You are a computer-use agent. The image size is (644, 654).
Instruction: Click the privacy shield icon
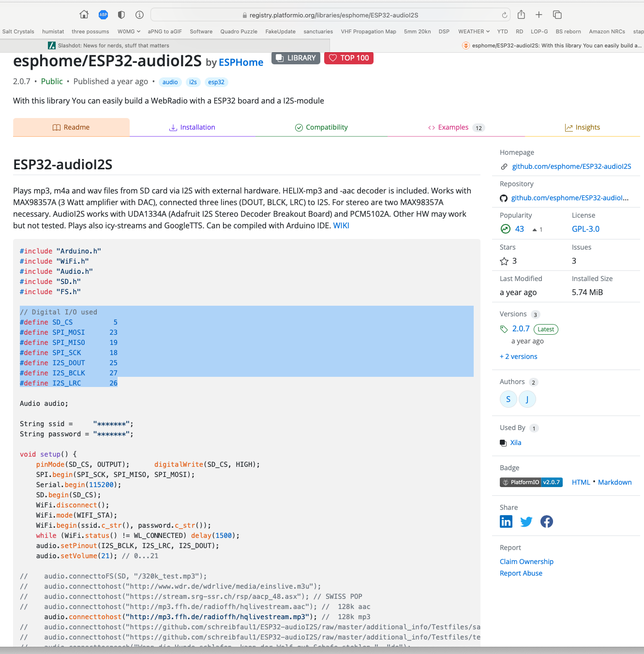point(121,15)
